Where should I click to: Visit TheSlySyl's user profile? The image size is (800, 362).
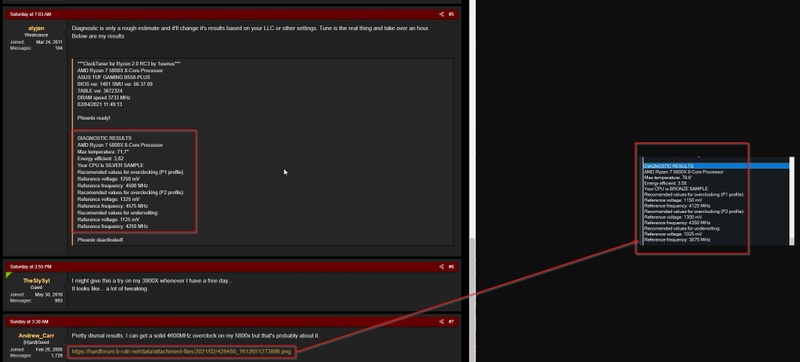(36, 281)
